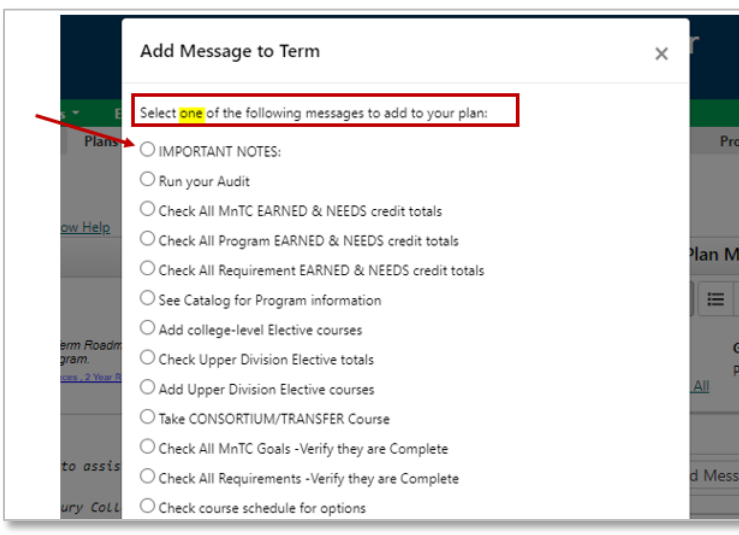The height and width of the screenshot is (535, 739).
Task: Pick Check All Program EARNED & NEEDS option
Action: point(148,239)
